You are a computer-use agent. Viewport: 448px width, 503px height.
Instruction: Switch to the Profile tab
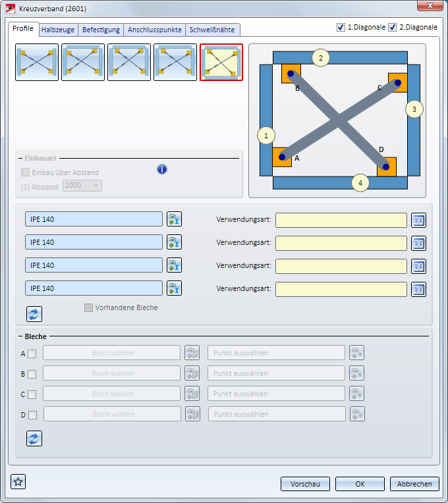[x=23, y=28]
